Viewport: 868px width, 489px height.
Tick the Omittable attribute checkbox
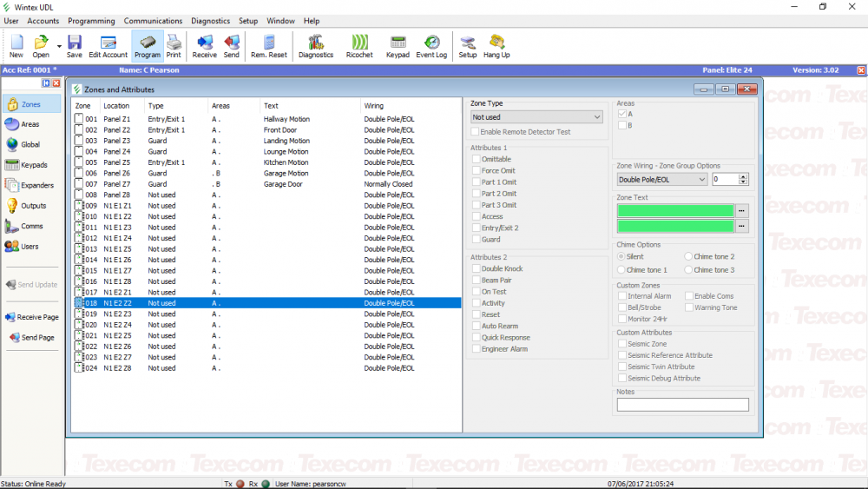click(x=476, y=160)
